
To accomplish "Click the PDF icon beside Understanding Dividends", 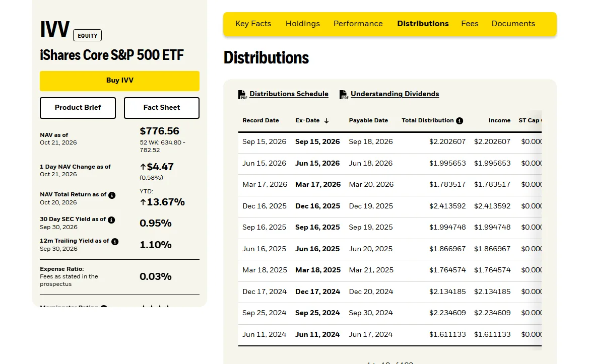I will click(344, 95).
